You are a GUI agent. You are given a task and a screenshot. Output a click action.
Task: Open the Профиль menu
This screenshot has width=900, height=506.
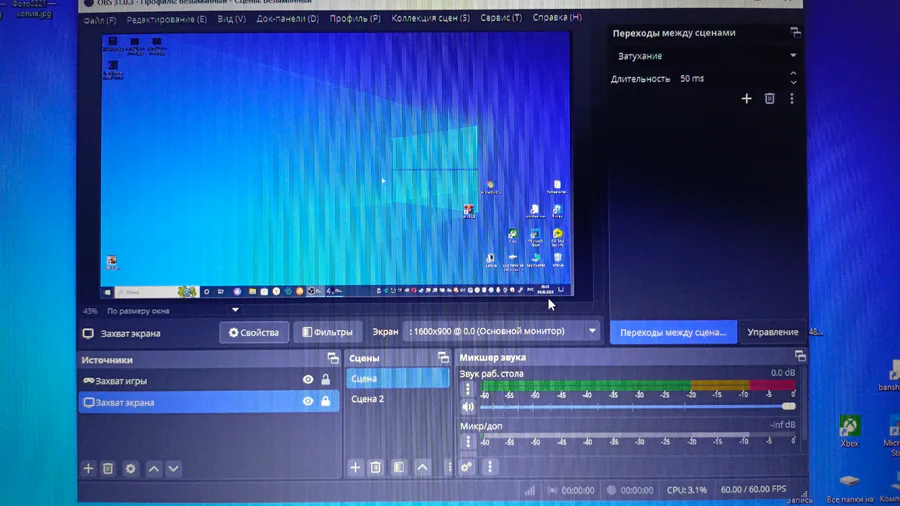(355, 18)
